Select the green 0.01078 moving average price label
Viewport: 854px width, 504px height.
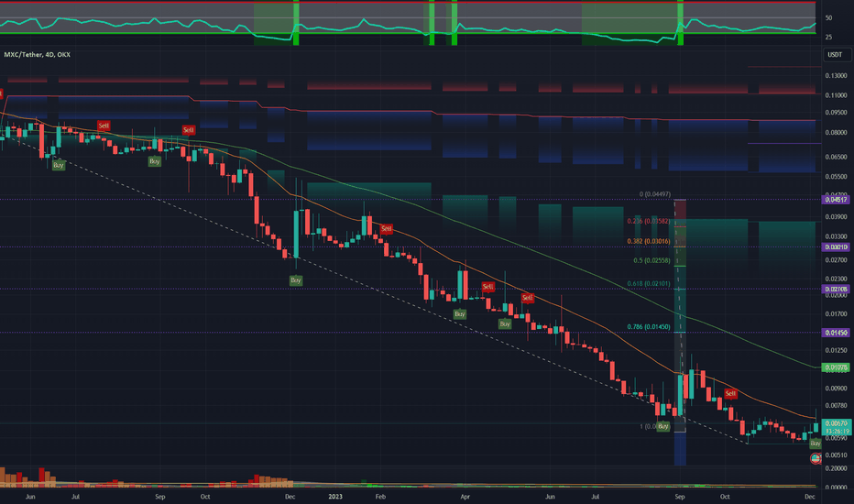pos(836,367)
